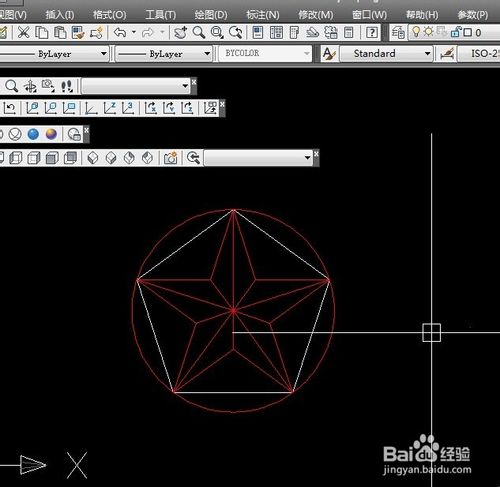Image resolution: width=500 pixels, height=487 pixels.
Task: Open the BYCOLOR plot style dropdown
Action: click(x=265, y=53)
